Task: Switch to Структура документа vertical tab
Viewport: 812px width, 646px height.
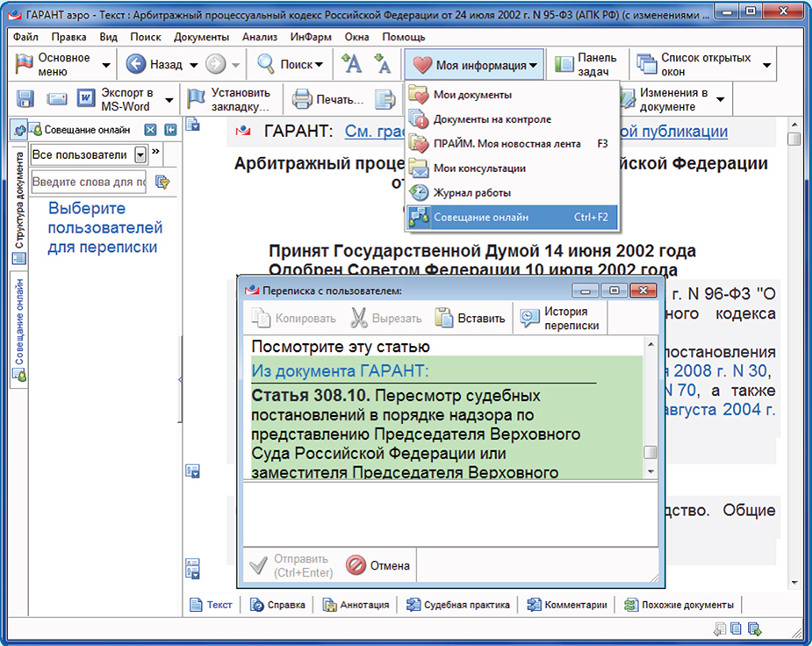Action: pyautogui.click(x=18, y=202)
